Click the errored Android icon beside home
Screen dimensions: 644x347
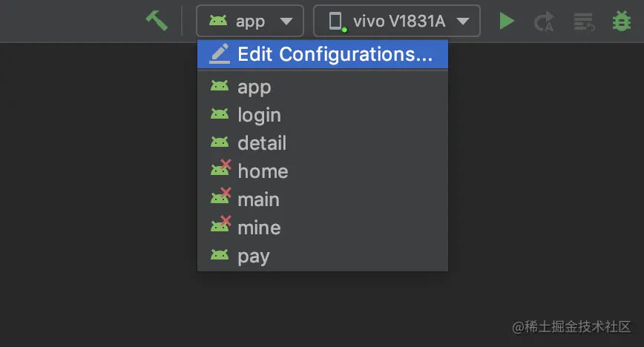pyautogui.click(x=220, y=168)
